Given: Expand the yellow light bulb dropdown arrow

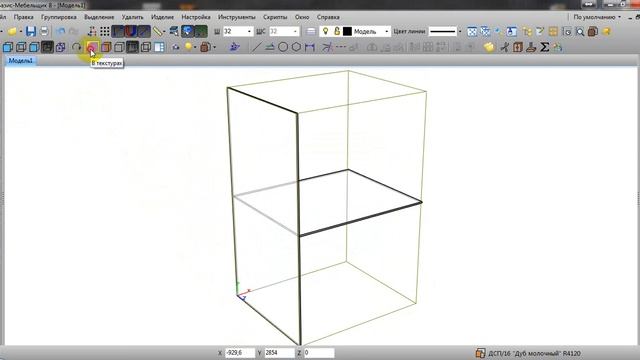Looking at the screenshot, I should 195,48.
